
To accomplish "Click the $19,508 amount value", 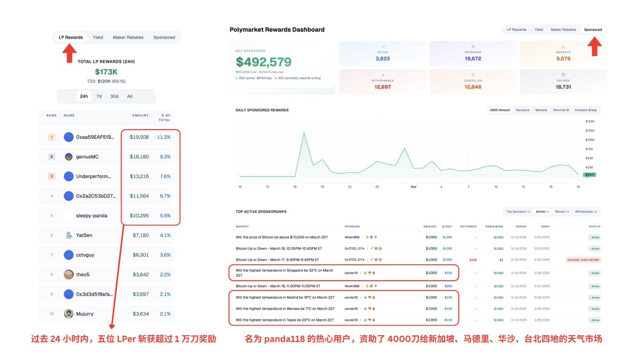I will tap(139, 137).
